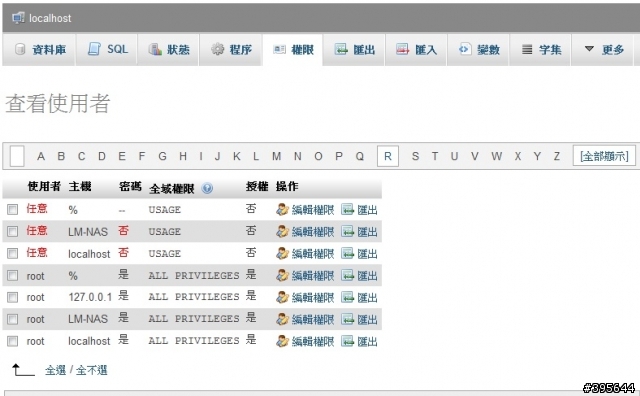Filter users by letter A

click(x=41, y=156)
